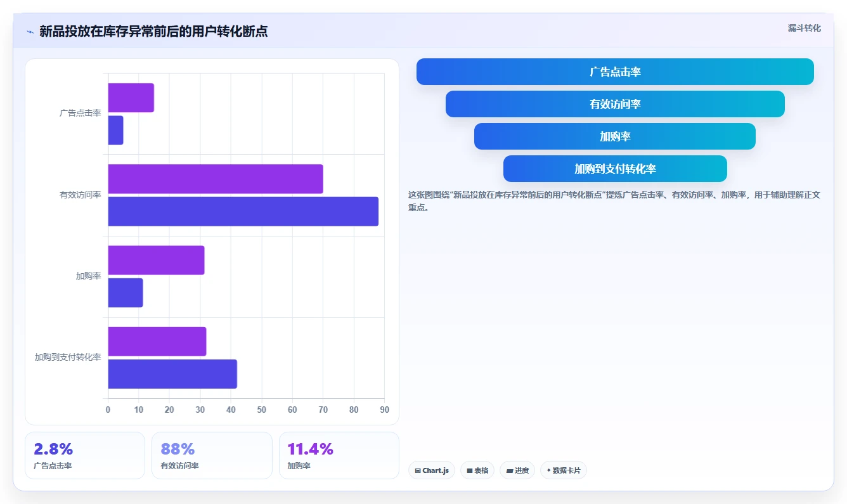Click the 漏斗转化 label at top right
Viewport: 847px width, 504px height.
(x=804, y=28)
